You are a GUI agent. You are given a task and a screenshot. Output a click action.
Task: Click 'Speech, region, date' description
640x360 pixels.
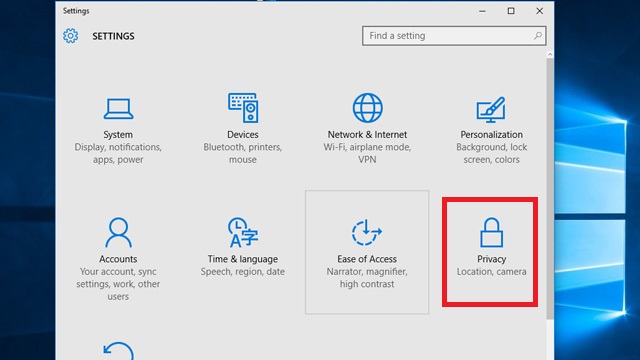point(243,272)
